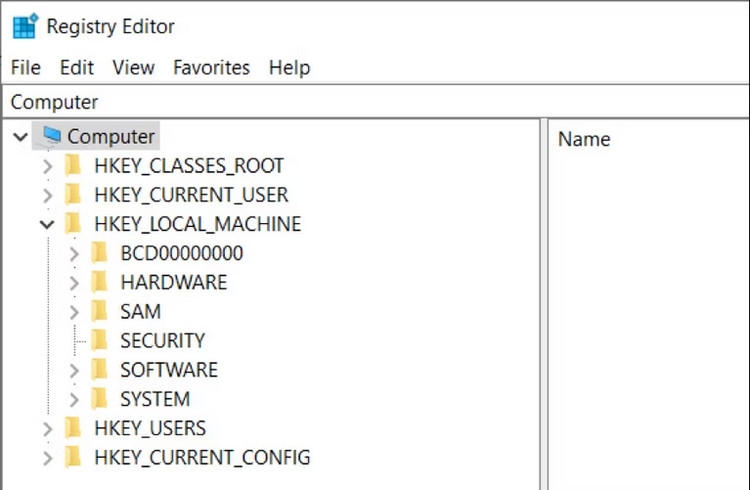Screen dimensions: 750x490
Task: Click the HKEY_USERS folder icon
Action: pyautogui.click(x=73, y=428)
